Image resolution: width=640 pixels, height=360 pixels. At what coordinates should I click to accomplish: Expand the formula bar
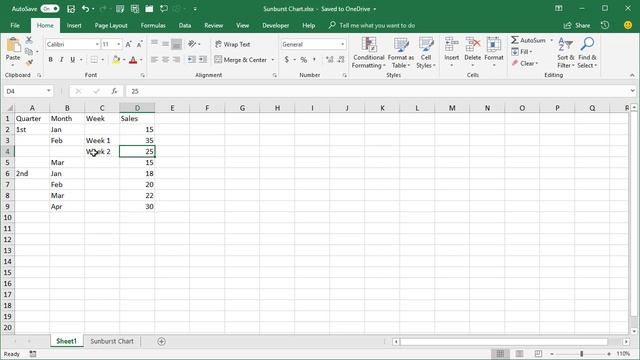pyautogui.click(x=632, y=91)
